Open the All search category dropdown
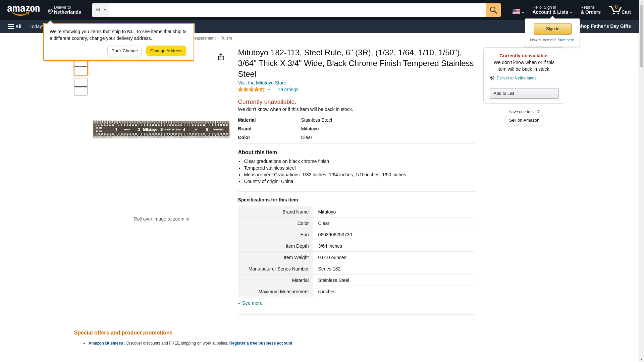The width and height of the screenshot is (644, 362). [x=100, y=10]
